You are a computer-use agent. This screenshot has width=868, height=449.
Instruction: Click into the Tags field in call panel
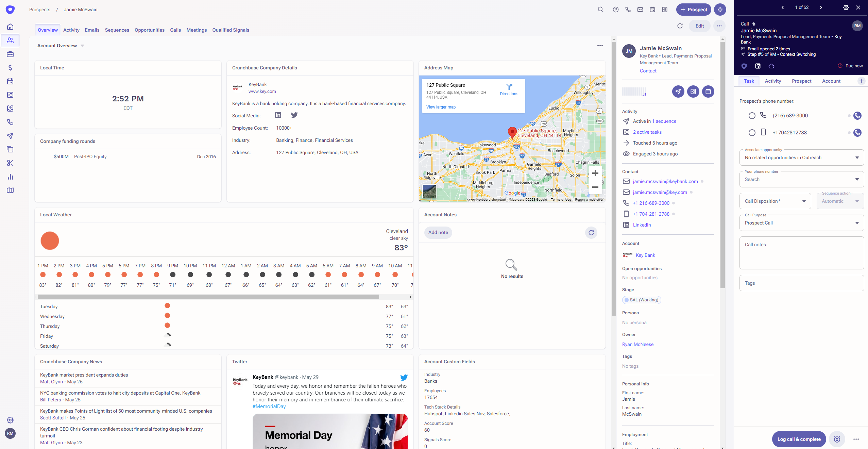click(x=802, y=283)
